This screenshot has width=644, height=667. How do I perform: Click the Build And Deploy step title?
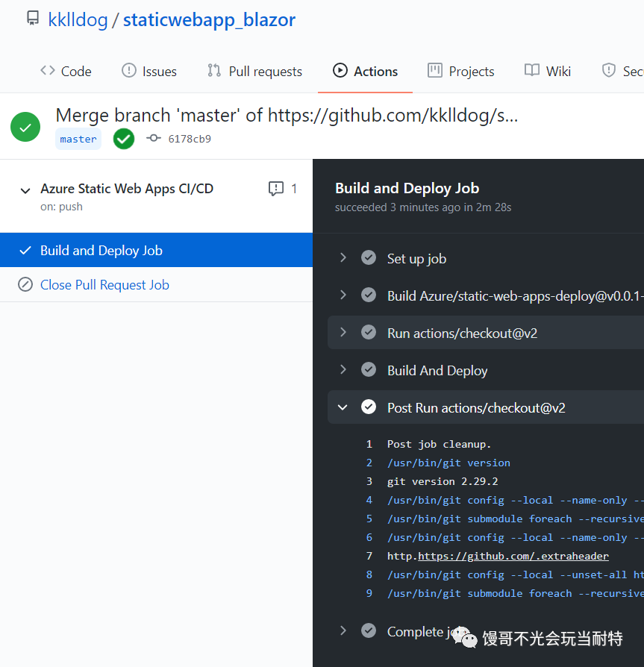(x=437, y=371)
